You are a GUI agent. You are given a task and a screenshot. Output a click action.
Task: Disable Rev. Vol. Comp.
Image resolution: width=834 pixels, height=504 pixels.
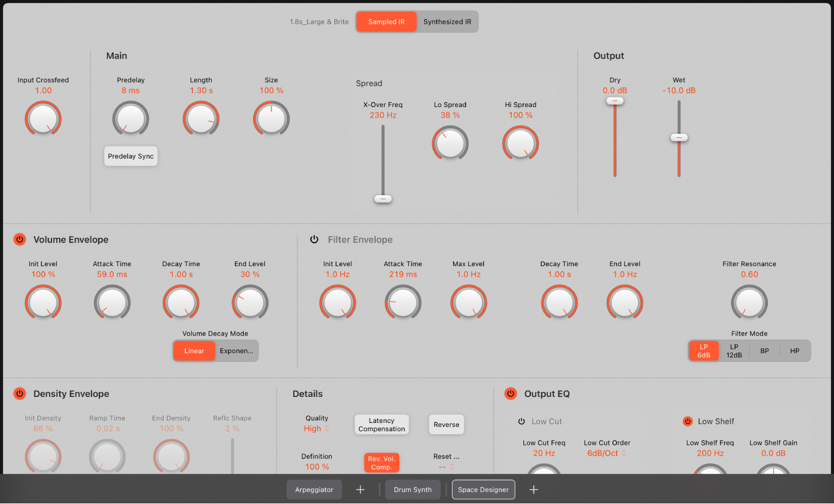pos(382,463)
